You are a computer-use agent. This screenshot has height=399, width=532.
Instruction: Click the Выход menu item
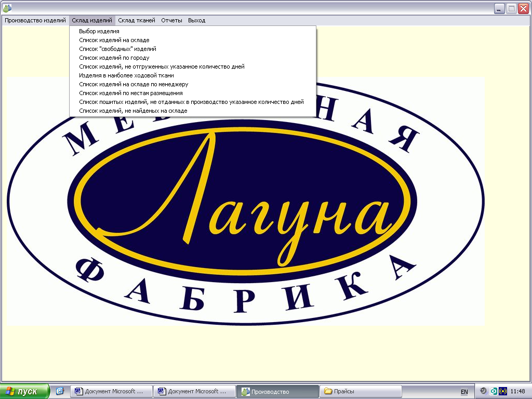point(197,20)
